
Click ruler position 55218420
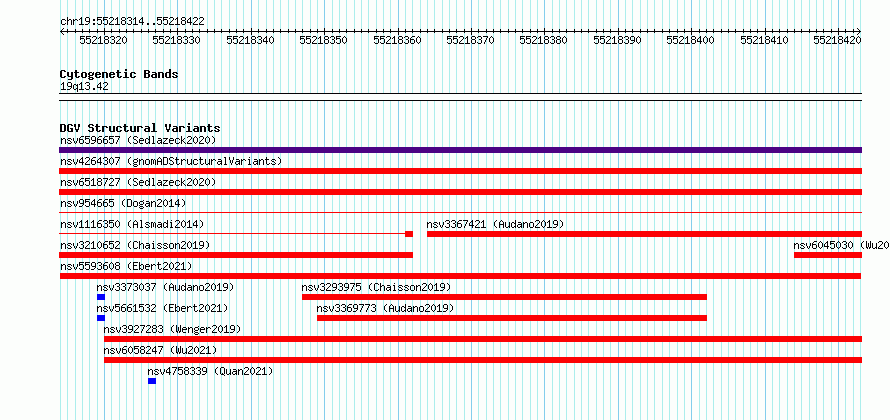pyautogui.click(x=838, y=40)
